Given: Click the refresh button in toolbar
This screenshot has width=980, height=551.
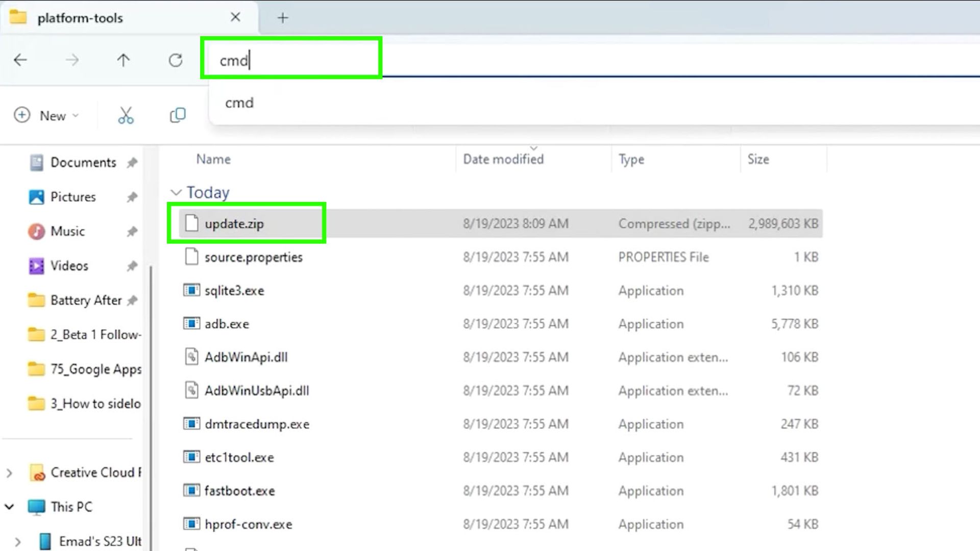Looking at the screenshot, I should (175, 60).
